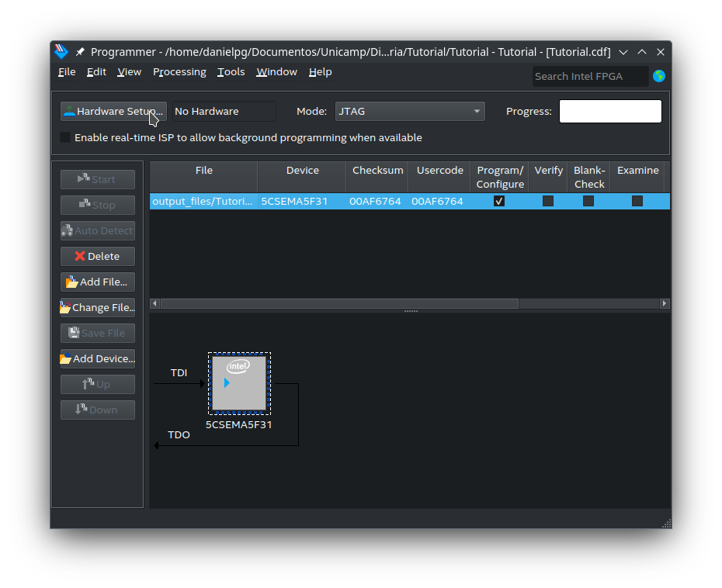Screen dimensions: 722x588
Task: Click the Stop button
Action: tap(98, 206)
